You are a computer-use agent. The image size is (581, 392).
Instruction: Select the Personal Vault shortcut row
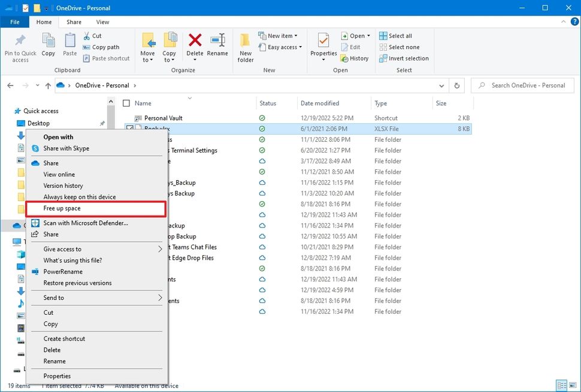click(298, 118)
